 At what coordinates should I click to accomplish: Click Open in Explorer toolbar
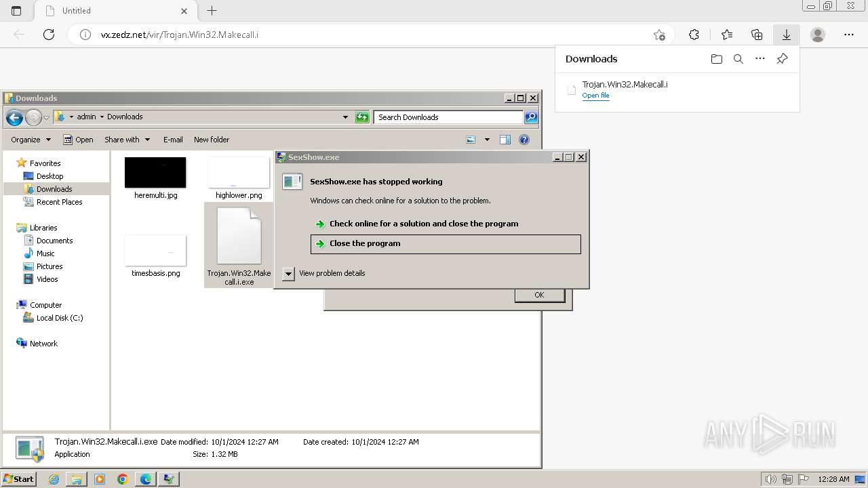78,140
